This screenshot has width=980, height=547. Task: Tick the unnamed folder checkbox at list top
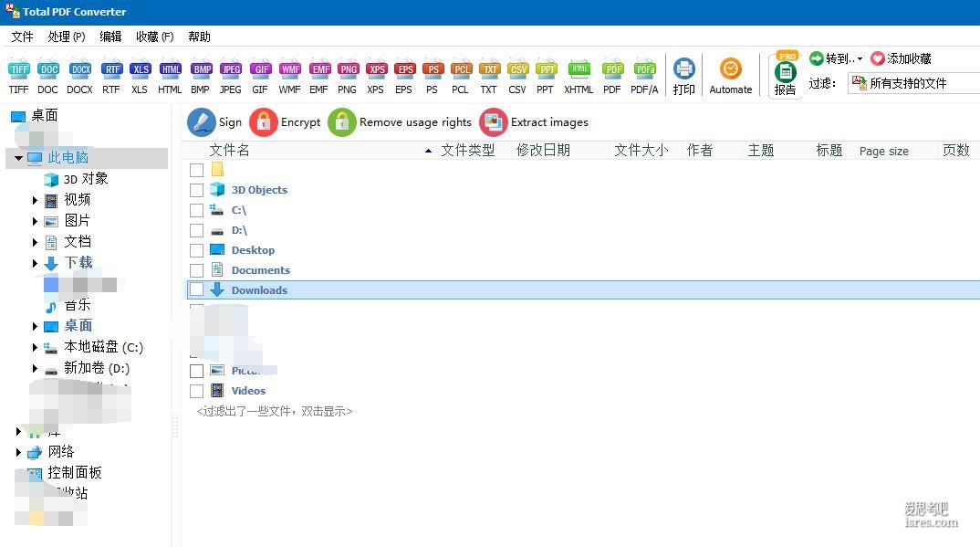click(x=196, y=170)
